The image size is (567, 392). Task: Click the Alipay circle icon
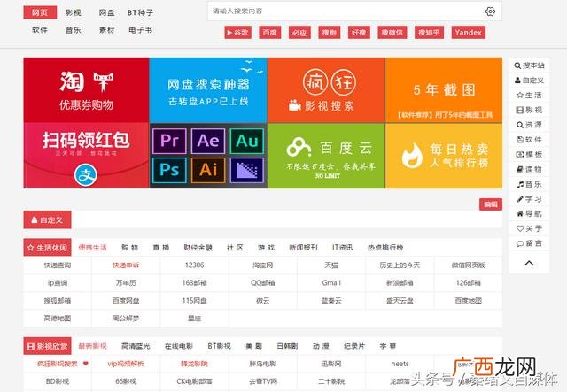coord(86,175)
